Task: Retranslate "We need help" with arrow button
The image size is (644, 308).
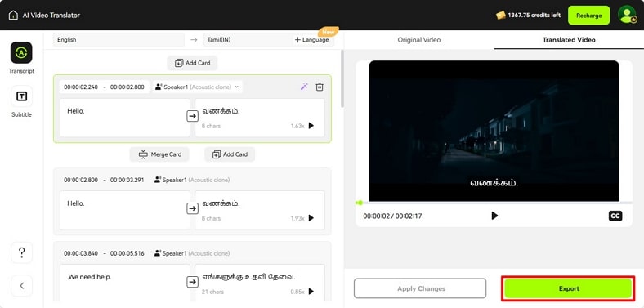Action: click(x=192, y=282)
